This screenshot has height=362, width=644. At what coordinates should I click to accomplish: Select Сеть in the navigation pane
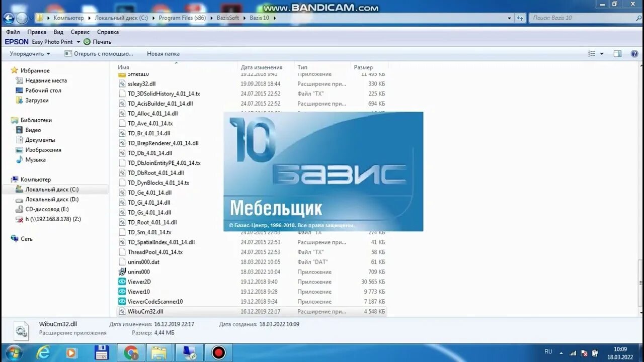[x=26, y=239]
